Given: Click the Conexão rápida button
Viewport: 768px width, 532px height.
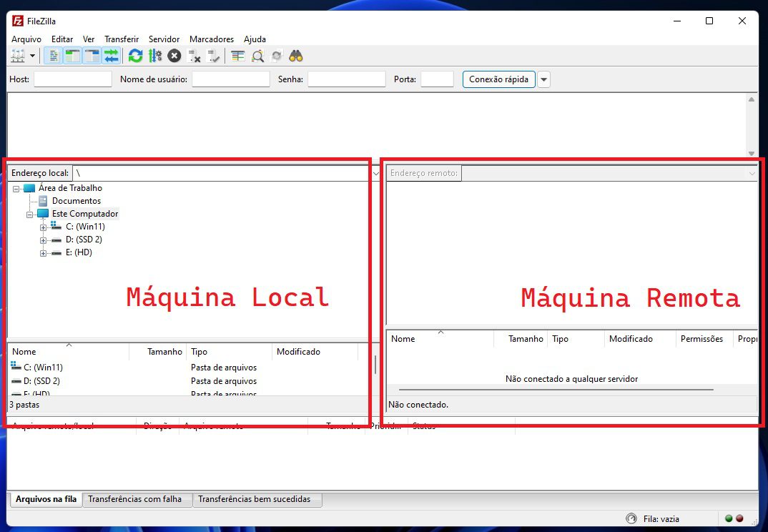Looking at the screenshot, I should tap(498, 79).
